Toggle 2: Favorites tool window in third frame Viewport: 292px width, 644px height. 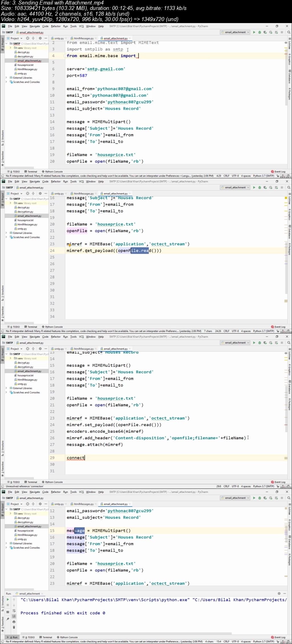3,469
